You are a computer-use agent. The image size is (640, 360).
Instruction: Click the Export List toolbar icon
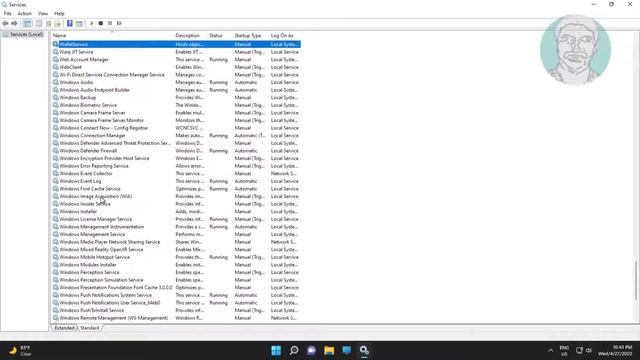coord(58,23)
